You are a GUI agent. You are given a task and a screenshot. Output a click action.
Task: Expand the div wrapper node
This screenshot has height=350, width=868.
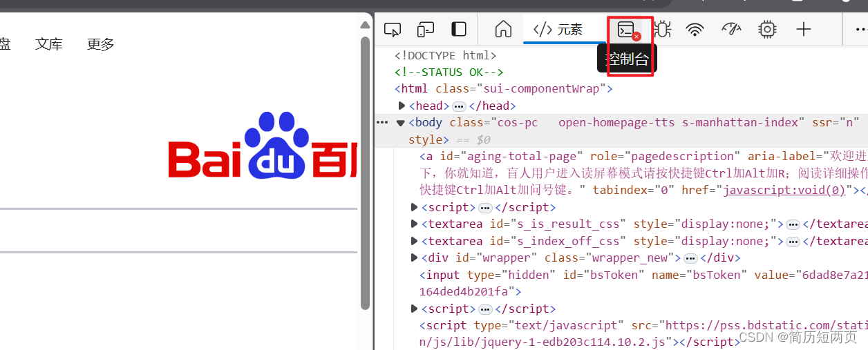click(x=414, y=257)
